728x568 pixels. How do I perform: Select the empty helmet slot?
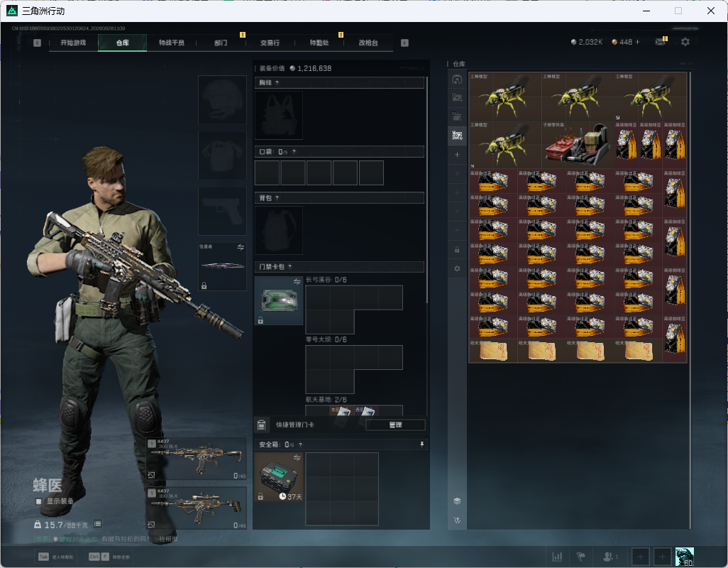point(222,100)
